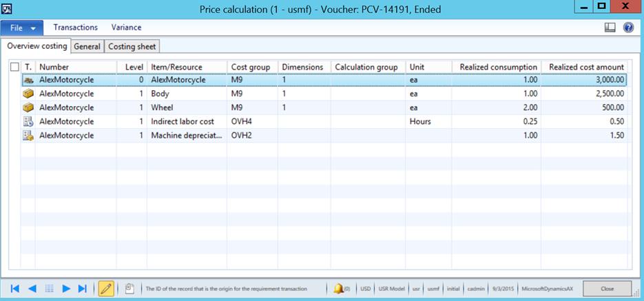Open the Help icon
This screenshot has width=644, height=301.
coord(628,28)
